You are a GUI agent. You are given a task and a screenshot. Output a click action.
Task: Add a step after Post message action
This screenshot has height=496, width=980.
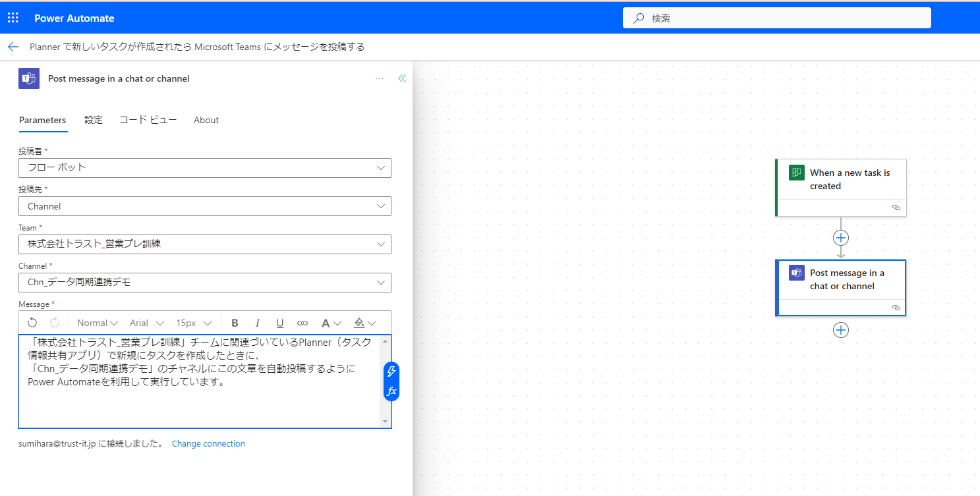point(840,330)
